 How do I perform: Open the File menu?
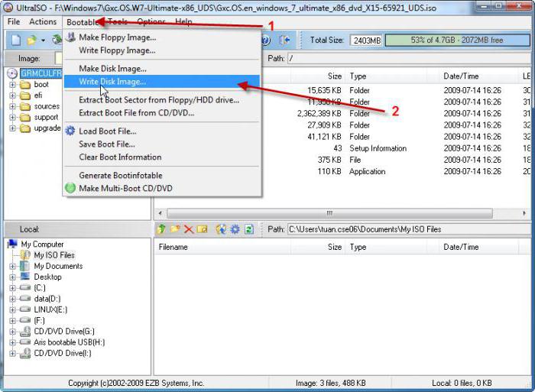point(14,22)
